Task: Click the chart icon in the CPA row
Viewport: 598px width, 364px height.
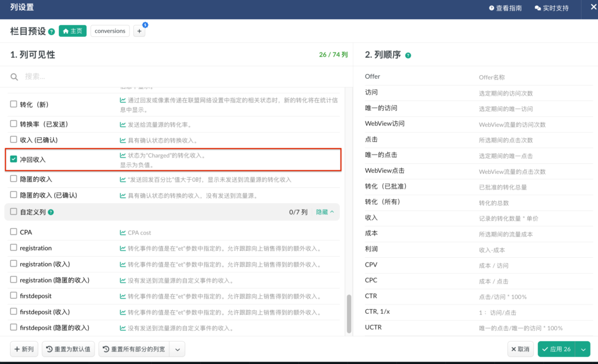Action: (x=123, y=232)
